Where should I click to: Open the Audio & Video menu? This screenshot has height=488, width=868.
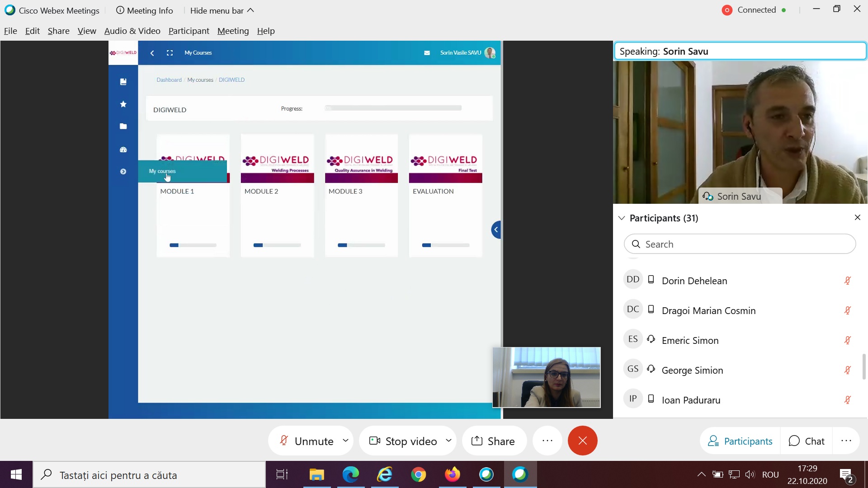pos(132,31)
